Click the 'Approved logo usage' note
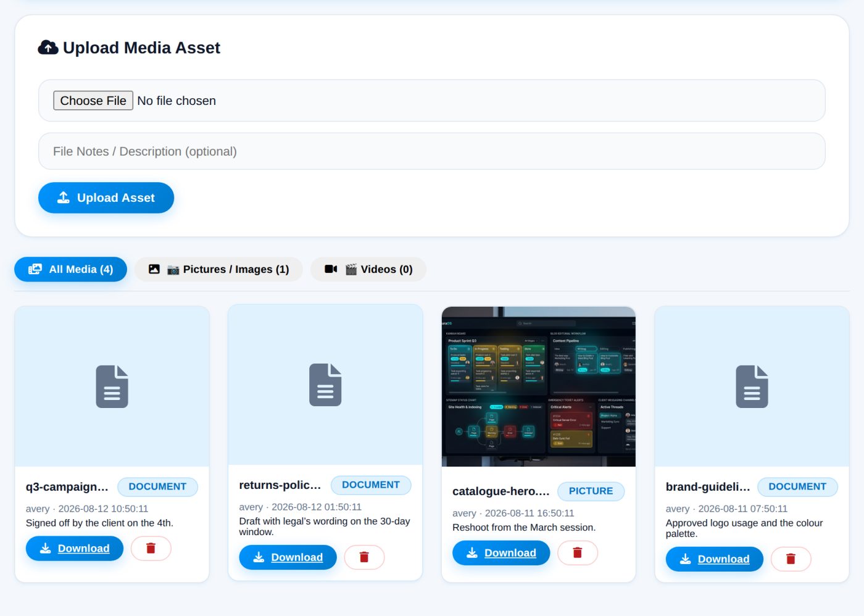864x616 pixels. (x=744, y=528)
